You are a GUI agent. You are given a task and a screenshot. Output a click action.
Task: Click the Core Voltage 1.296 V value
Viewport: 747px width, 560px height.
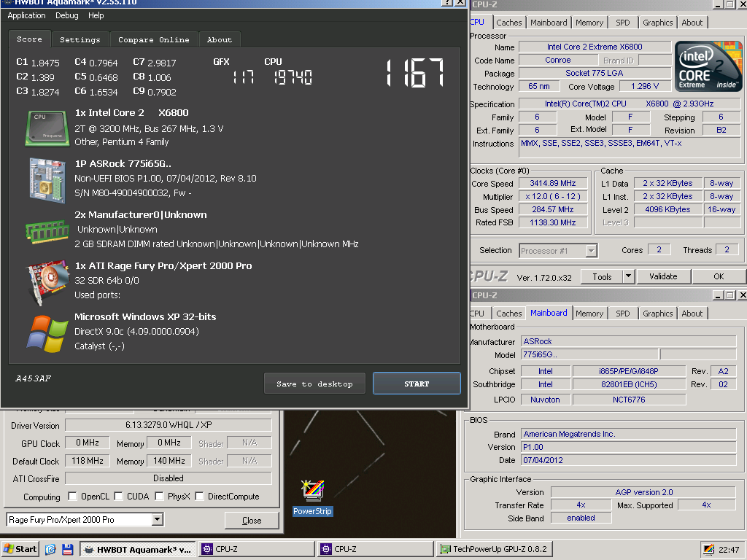coord(645,86)
